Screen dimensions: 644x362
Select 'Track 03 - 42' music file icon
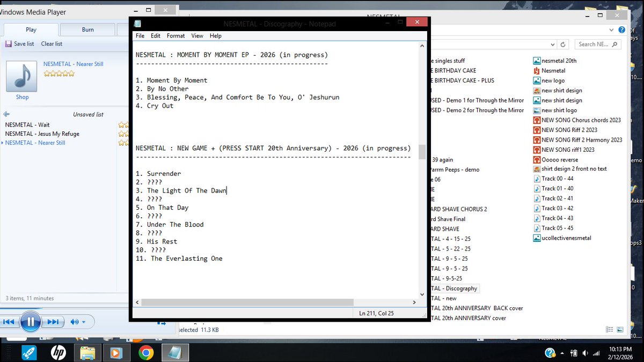[537, 208]
